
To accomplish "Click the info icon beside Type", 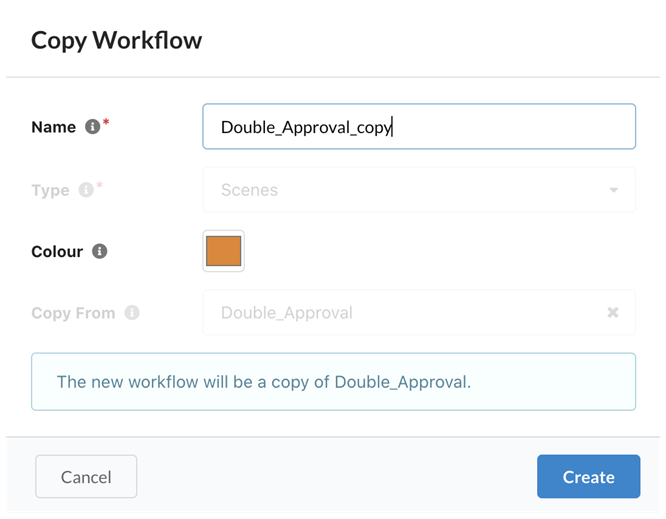I will 86,189.
